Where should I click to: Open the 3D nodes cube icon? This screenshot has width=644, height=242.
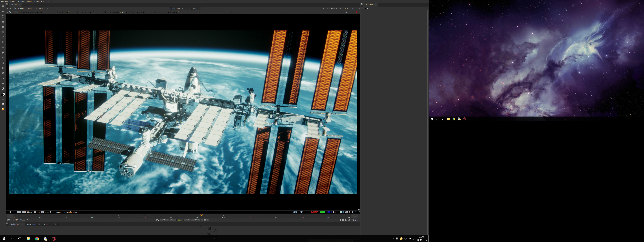point(3,53)
